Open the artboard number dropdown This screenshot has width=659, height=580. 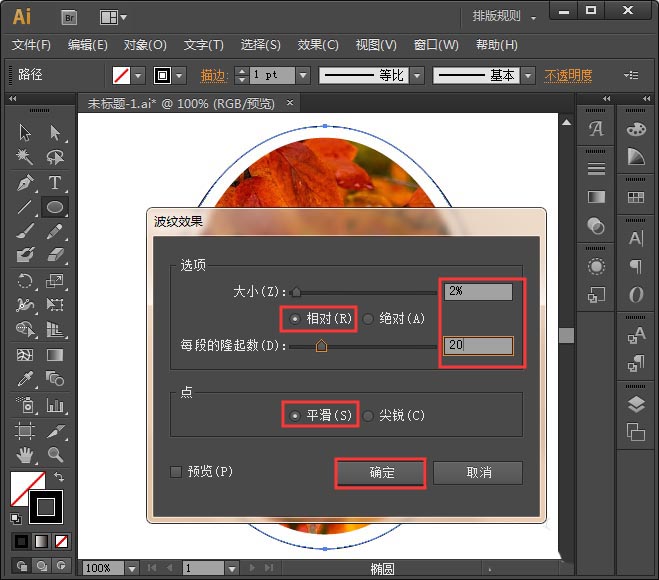[x=232, y=569]
